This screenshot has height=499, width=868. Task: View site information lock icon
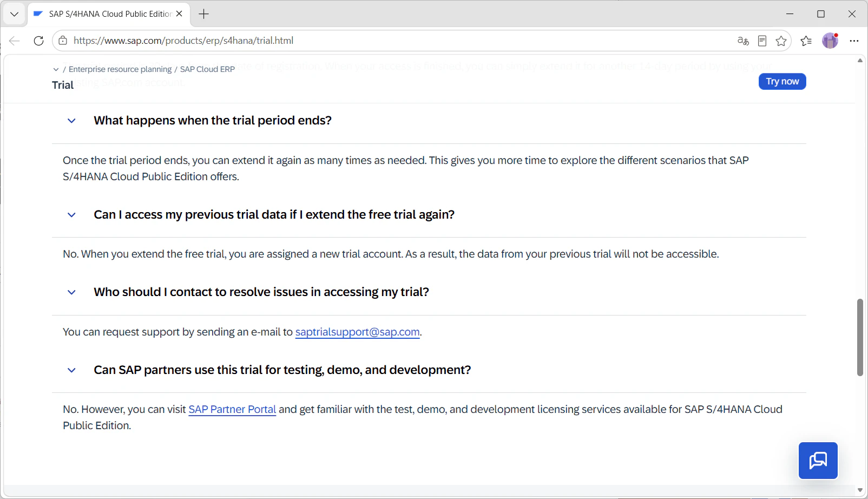63,41
